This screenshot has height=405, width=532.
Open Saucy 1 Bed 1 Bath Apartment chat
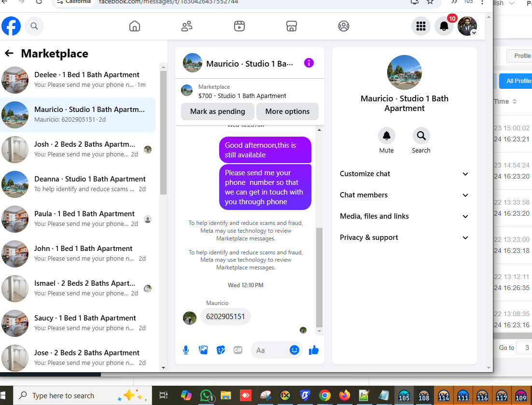point(78,323)
